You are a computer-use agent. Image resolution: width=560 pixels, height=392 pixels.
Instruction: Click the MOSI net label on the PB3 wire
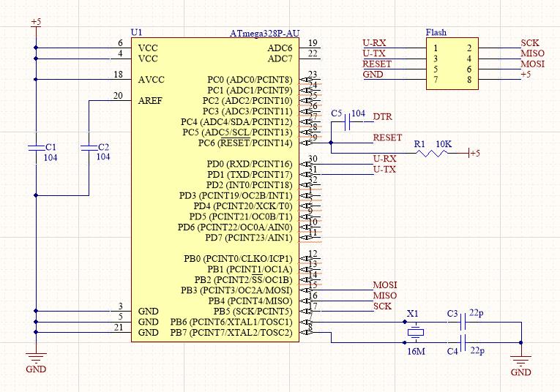coord(385,285)
